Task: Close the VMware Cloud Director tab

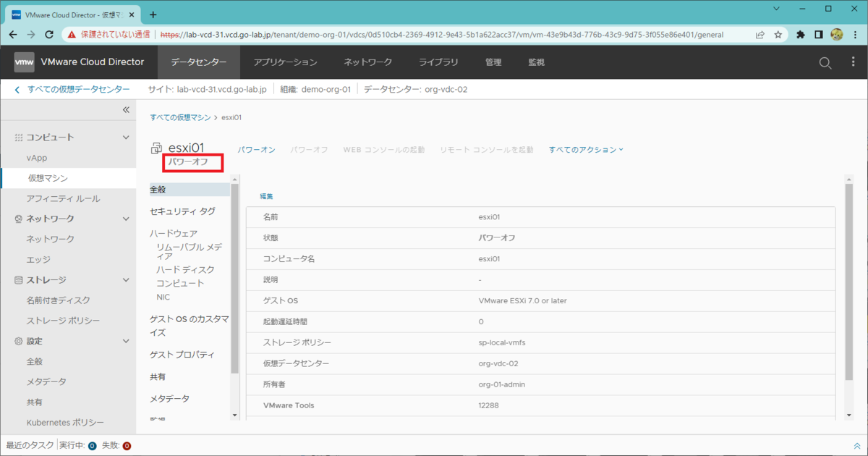Action: pyautogui.click(x=132, y=14)
